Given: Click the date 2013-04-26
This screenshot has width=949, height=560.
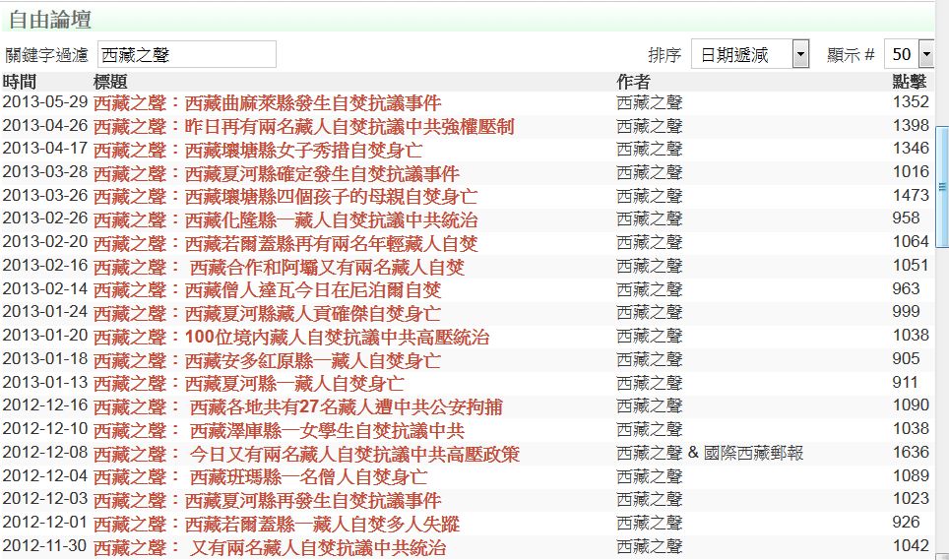Looking at the screenshot, I should pos(45,126).
